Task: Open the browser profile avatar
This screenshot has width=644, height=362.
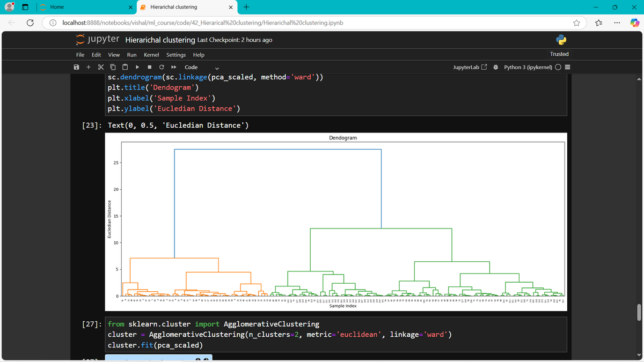Action: [x=9, y=7]
